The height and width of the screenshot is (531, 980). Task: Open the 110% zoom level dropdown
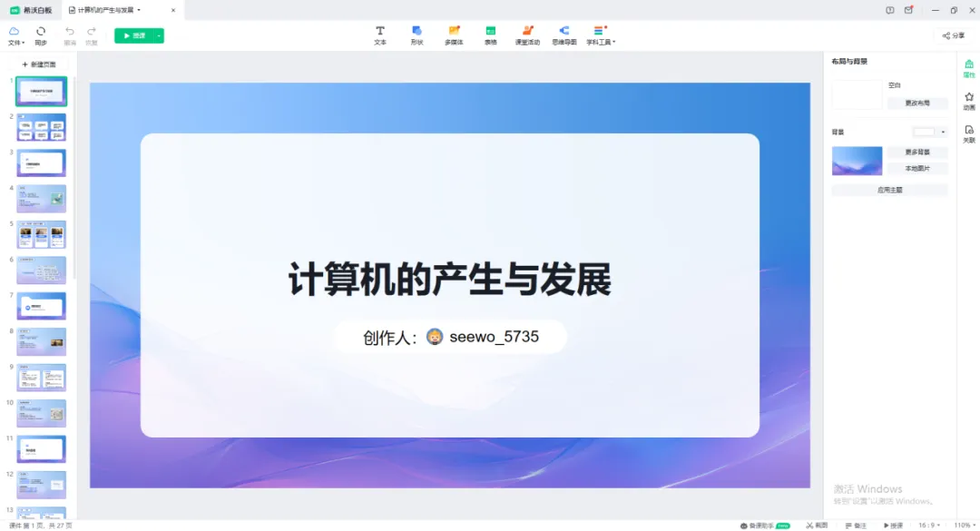tap(965, 526)
